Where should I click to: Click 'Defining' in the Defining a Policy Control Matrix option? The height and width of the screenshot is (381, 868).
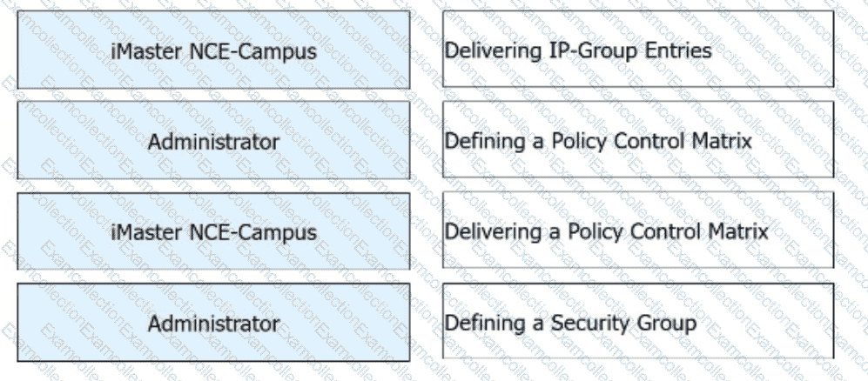tap(480, 141)
